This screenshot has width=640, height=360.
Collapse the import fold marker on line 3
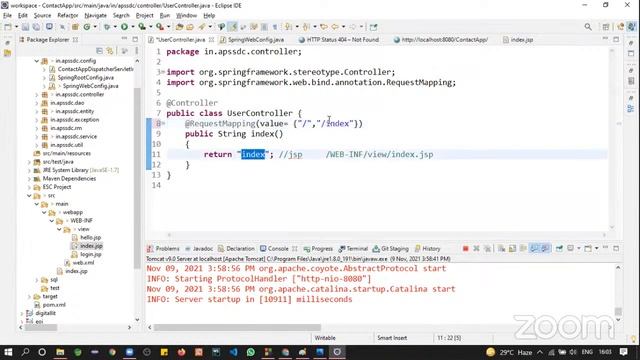tap(163, 72)
